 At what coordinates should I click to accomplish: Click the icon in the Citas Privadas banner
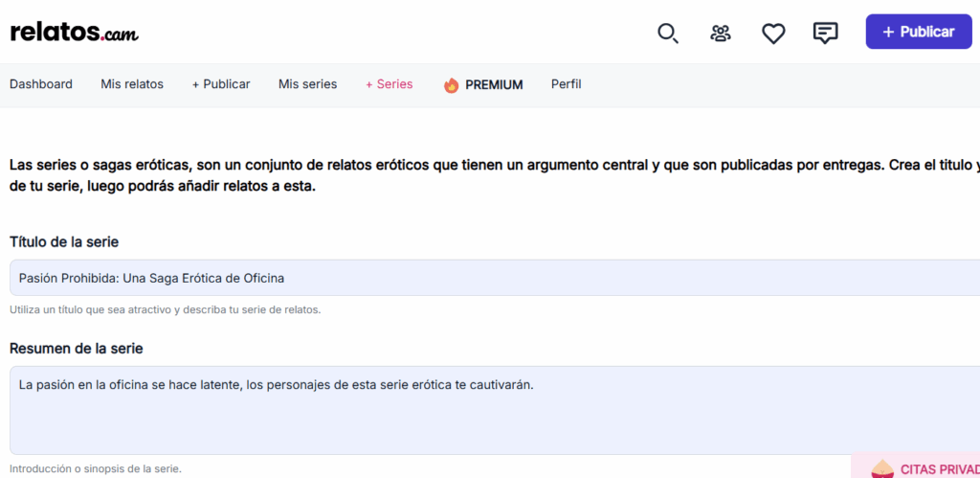point(881,469)
